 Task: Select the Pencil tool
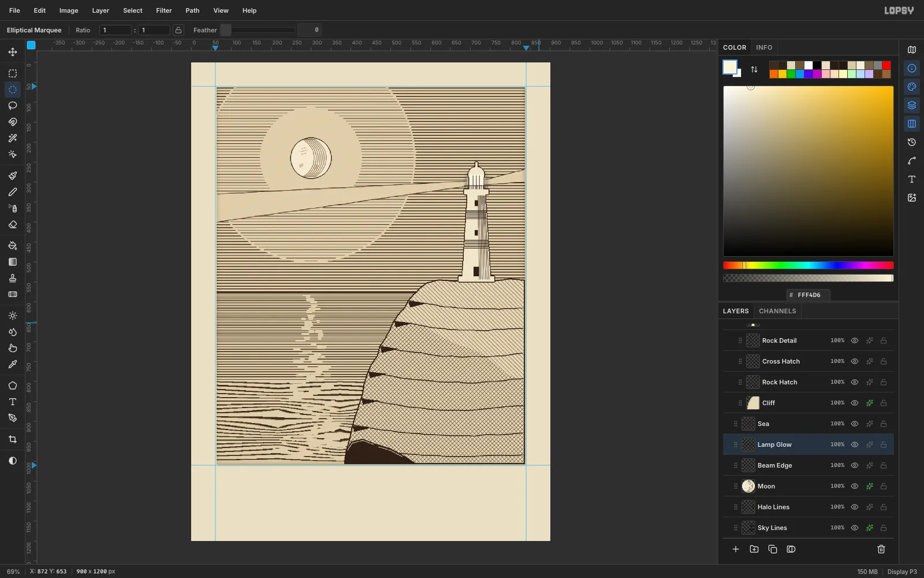point(13,192)
